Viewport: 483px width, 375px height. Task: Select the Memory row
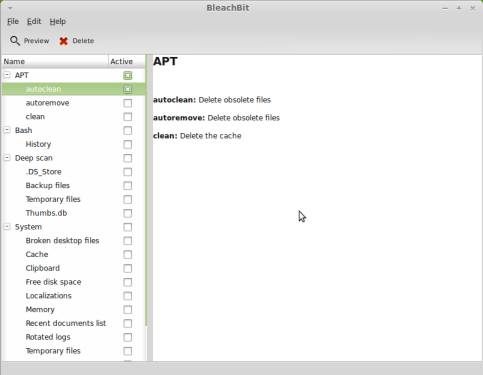(x=73, y=310)
